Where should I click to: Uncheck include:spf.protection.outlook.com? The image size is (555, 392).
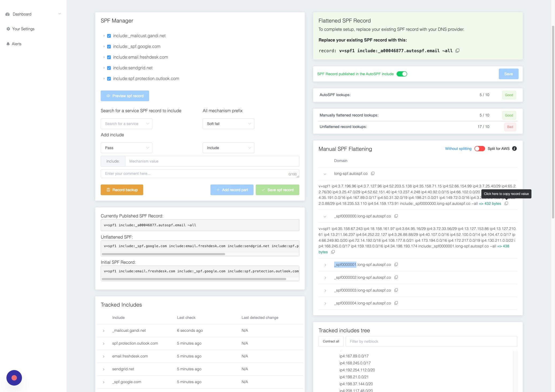pos(109,79)
